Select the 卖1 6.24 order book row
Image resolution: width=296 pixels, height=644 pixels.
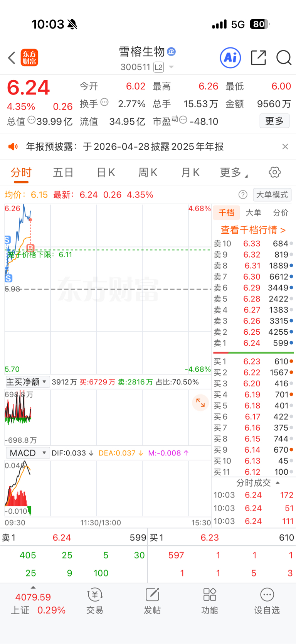(x=254, y=343)
